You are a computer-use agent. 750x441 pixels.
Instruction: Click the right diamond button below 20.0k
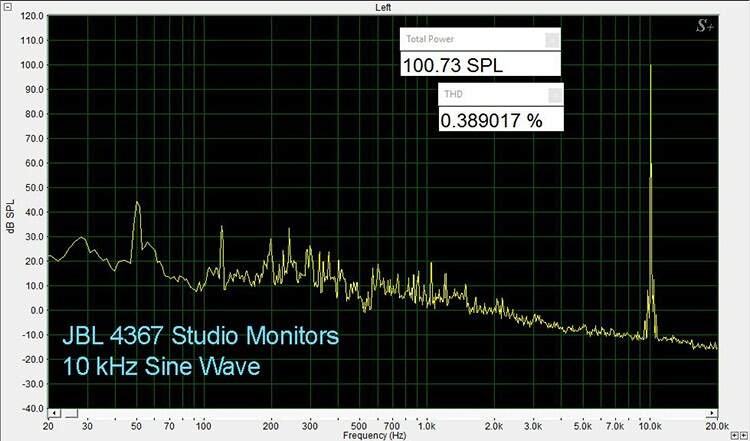click(742, 436)
